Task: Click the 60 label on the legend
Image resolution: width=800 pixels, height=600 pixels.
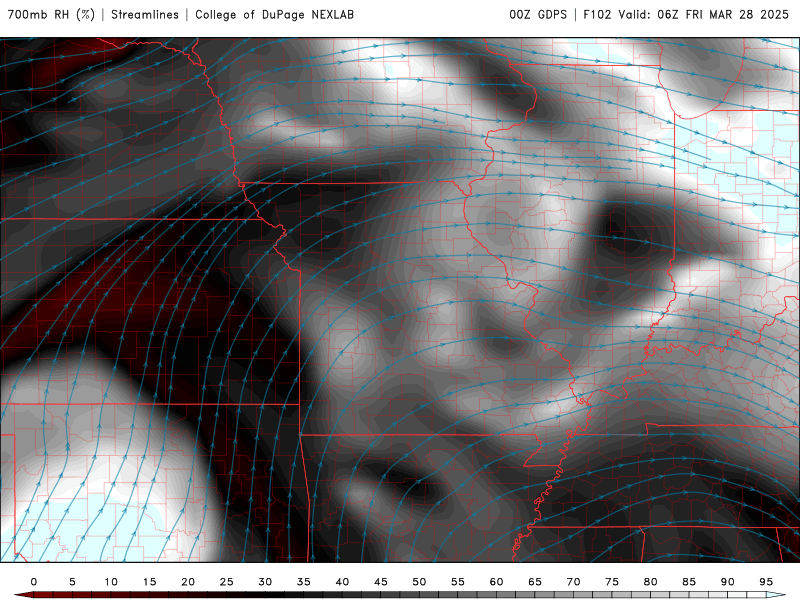Action: tap(496, 582)
